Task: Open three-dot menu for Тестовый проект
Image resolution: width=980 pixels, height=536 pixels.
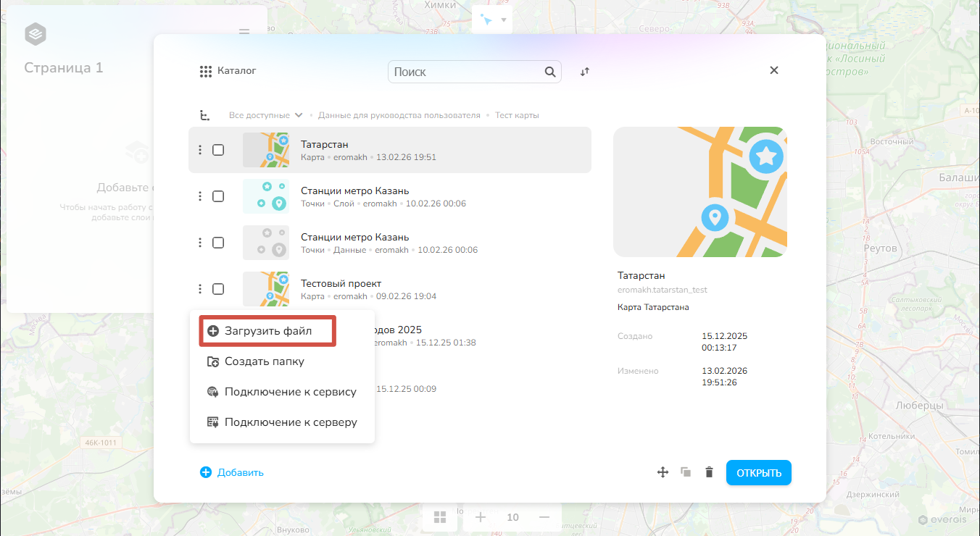Action: pos(200,289)
